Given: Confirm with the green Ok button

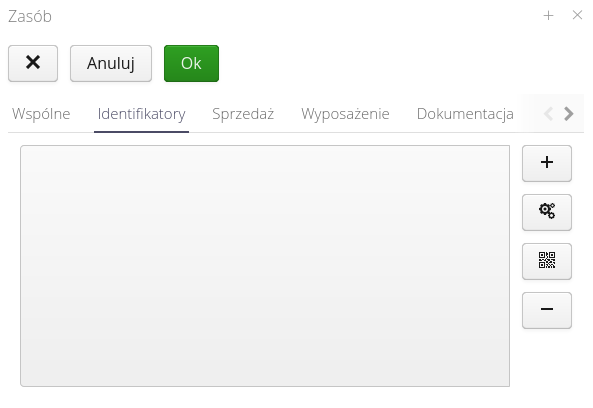Looking at the screenshot, I should coord(191,63).
